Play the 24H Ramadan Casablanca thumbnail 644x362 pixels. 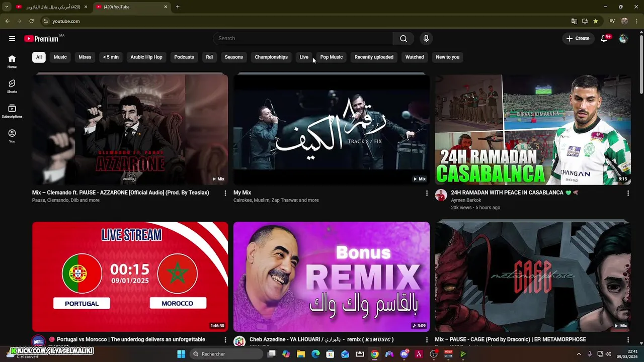click(x=533, y=129)
